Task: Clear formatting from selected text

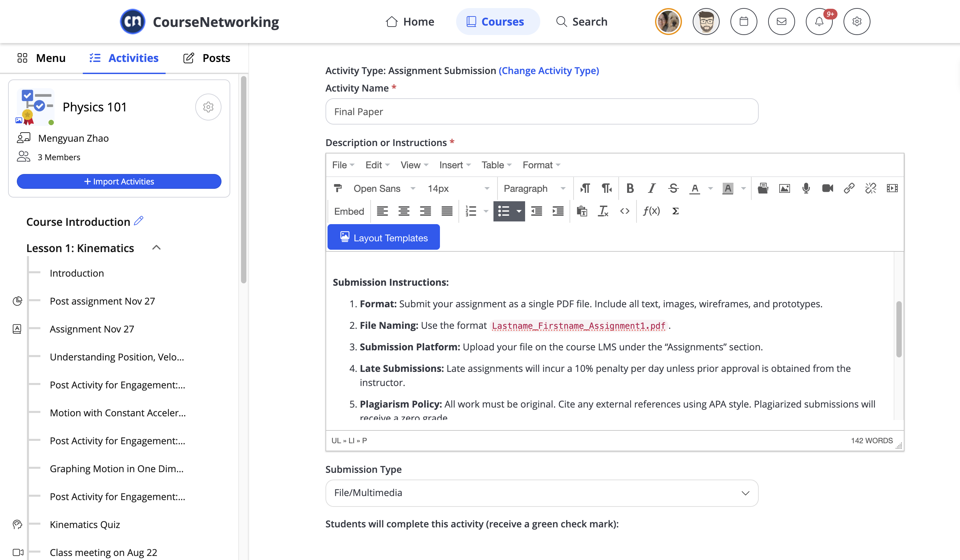Action: pyautogui.click(x=603, y=211)
